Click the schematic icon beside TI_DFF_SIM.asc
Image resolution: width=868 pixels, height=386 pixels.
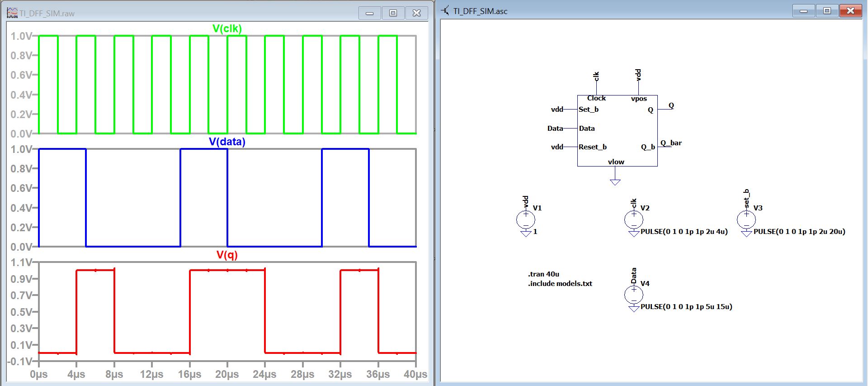click(445, 11)
